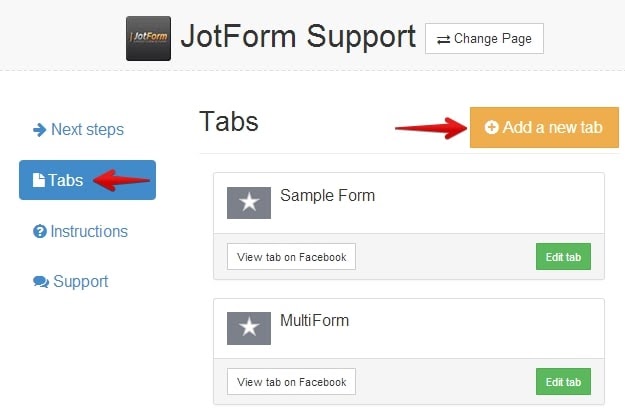View MultiForm tab on Facebook

click(291, 382)
